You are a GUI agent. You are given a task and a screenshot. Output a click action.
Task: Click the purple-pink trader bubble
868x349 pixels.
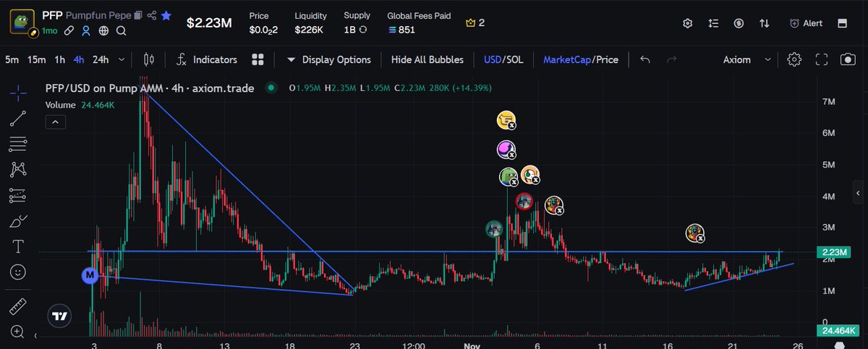click(x=507, y=150)
